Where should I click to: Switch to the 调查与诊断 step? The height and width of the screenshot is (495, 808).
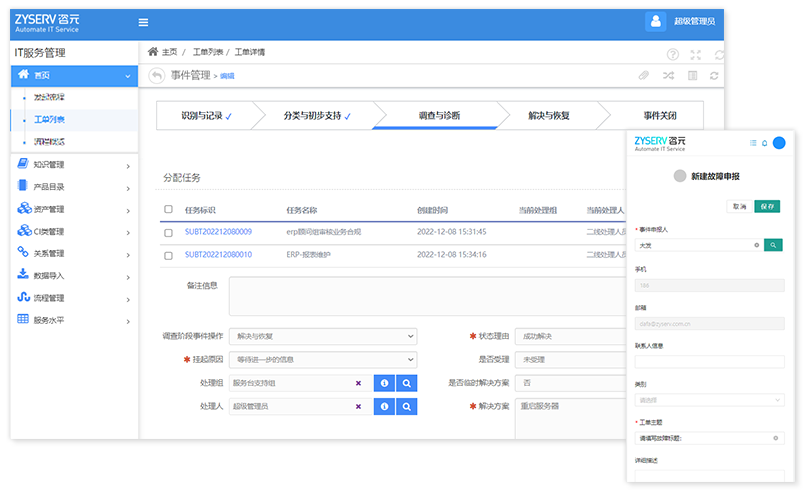pyautogui.click(x=439, y=115)
